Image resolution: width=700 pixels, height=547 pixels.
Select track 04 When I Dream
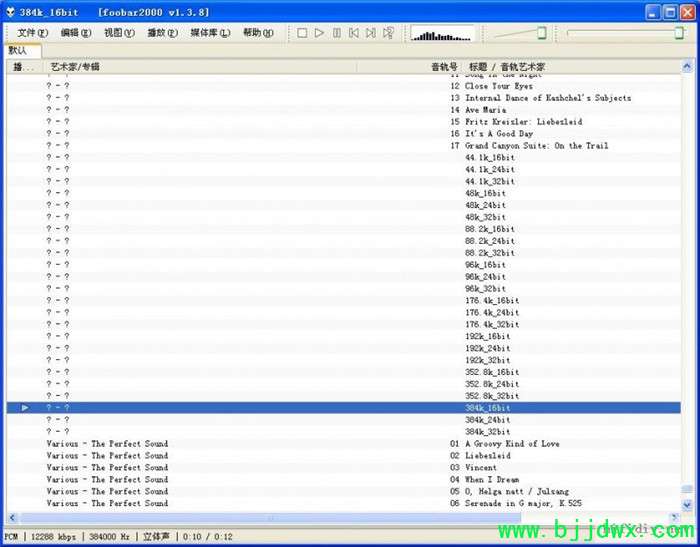click(x=344, y=479)
